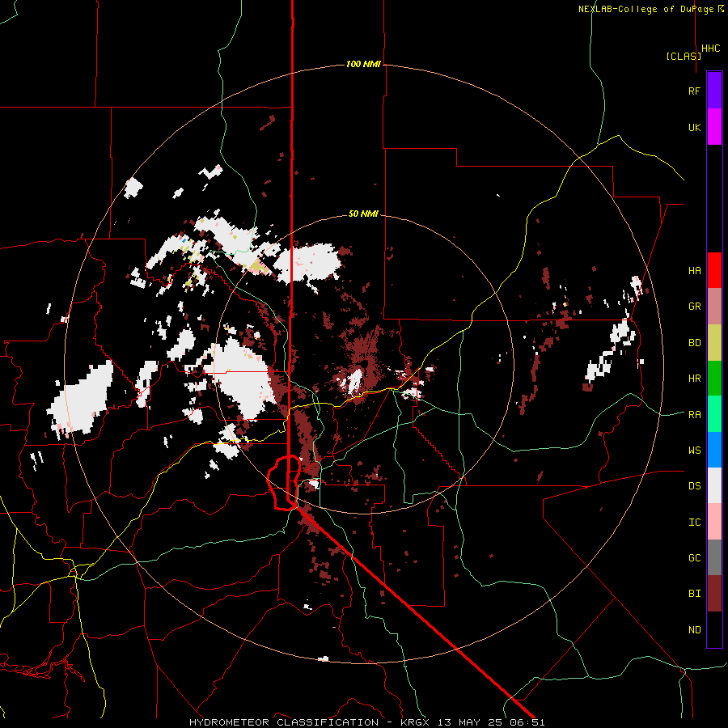Viewport: 728px width, 728px height.
Task: Click the WS blue legend swatch
Action: point(714,450)
